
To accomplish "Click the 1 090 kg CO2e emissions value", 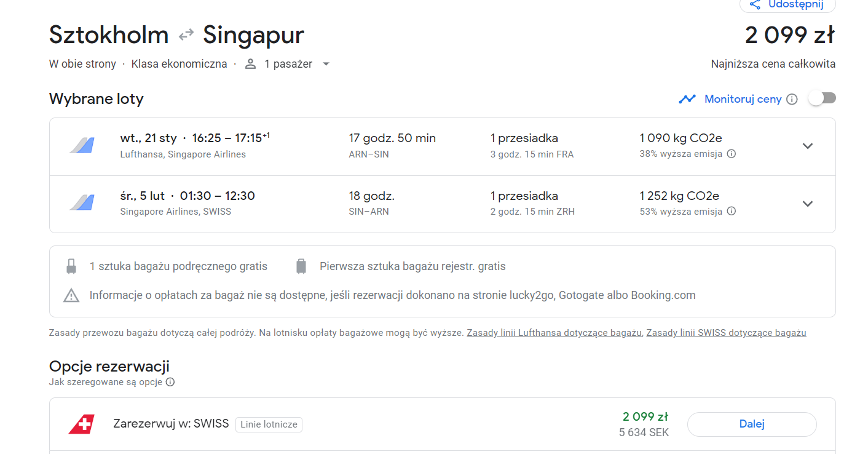I will [x=681, y=138].
